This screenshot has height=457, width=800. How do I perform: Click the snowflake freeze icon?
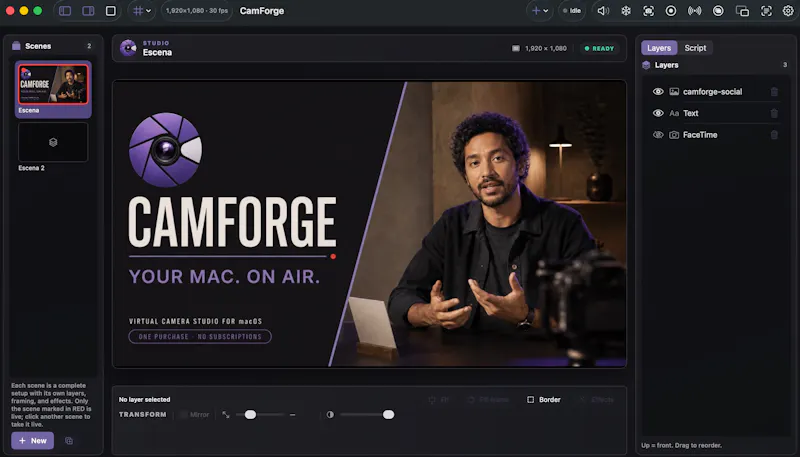[626, 11]
